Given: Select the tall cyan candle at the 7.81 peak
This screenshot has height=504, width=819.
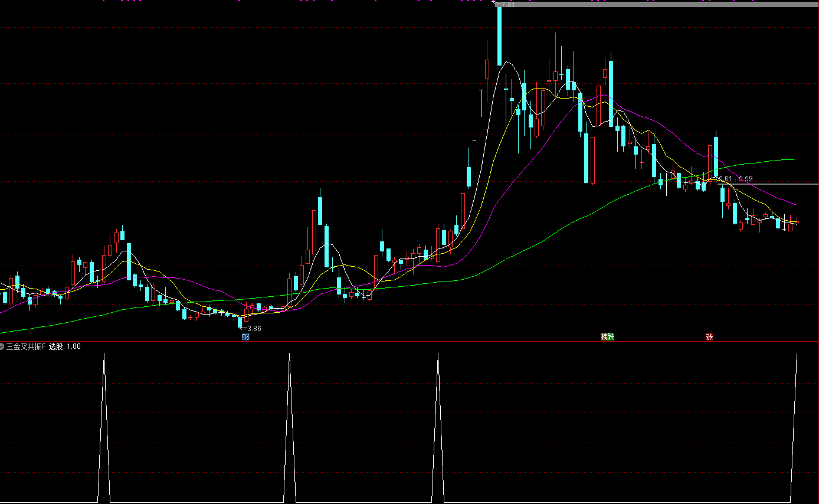Looking at the screenshot, I should [499, 35].
